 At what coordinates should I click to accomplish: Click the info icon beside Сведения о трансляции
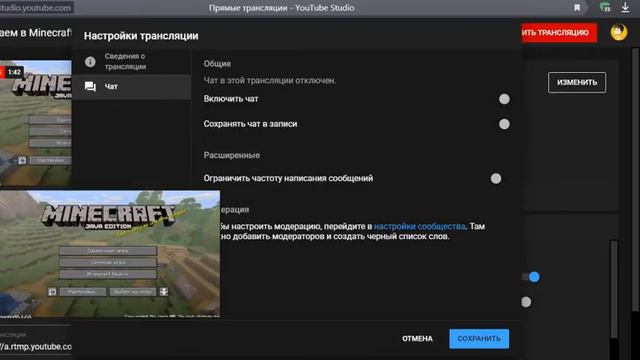coord(90,62)
